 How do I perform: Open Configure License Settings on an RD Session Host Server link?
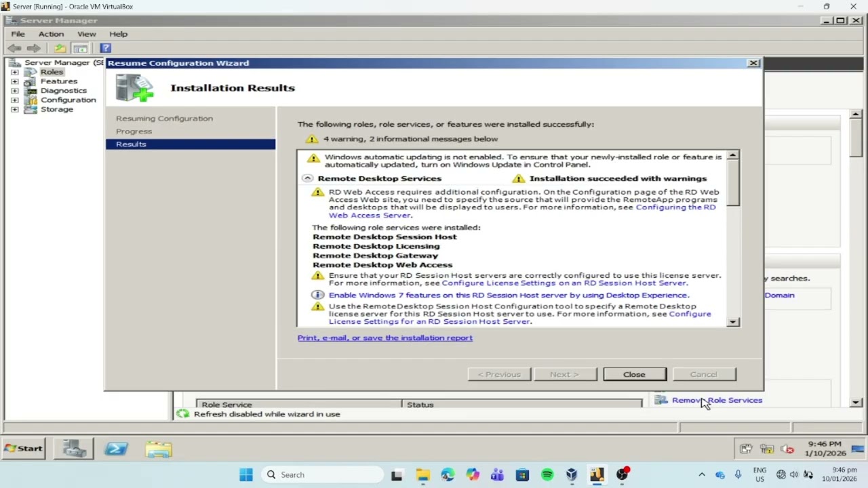[564, 283]
